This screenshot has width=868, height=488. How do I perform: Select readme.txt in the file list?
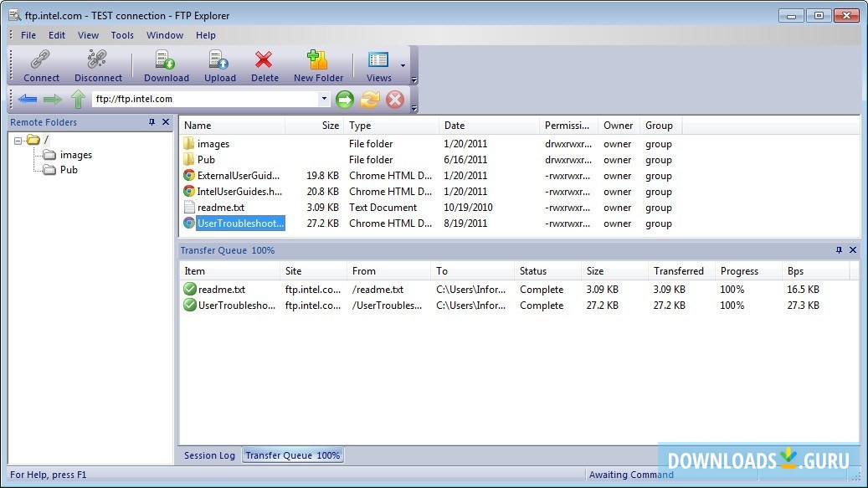point(220,208)
